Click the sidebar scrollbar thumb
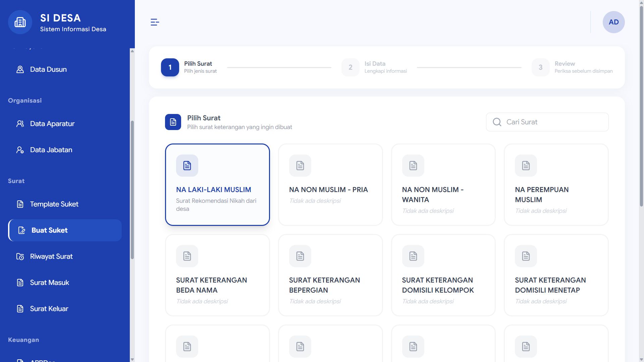The height and width of the screenshot is (362, 644). pyautogui.click(x=132, y=190)
